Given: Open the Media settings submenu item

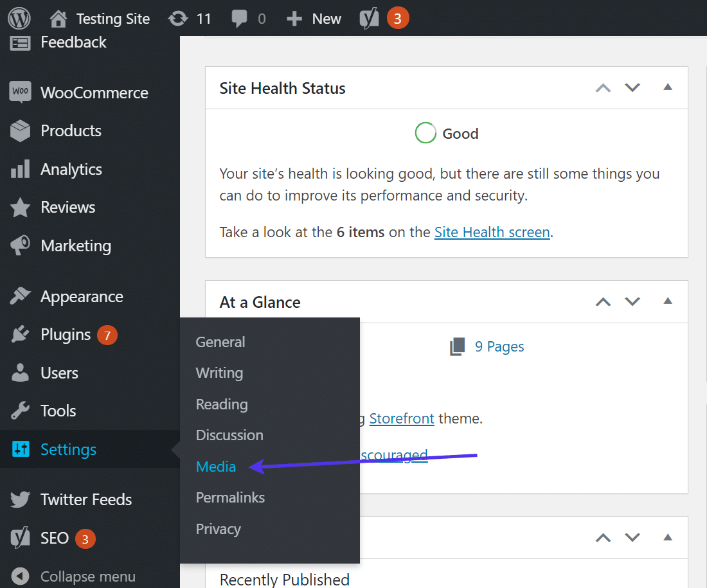Looking at the screenshot, I should [215, 466].
